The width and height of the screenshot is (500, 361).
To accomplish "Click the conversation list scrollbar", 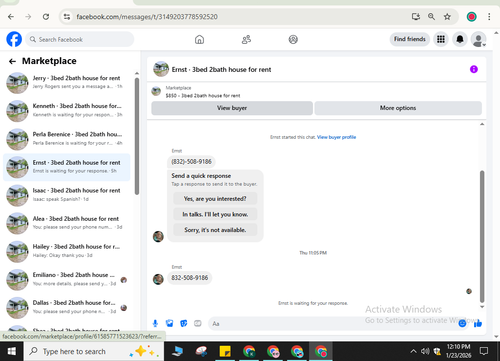I will (x=137, y=136).
